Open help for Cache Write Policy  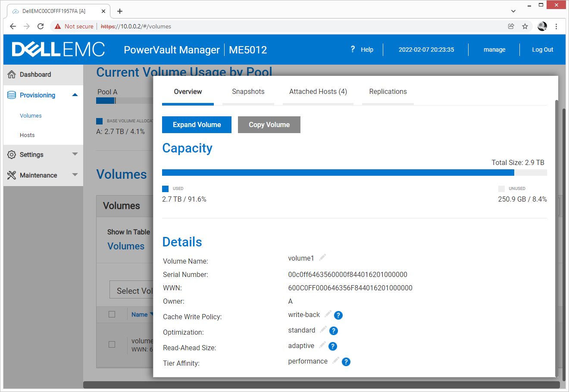338,315
